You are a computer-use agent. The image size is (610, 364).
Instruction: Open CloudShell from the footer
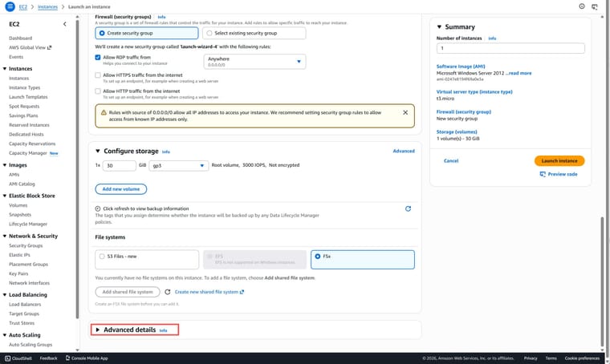coord(18,358)
